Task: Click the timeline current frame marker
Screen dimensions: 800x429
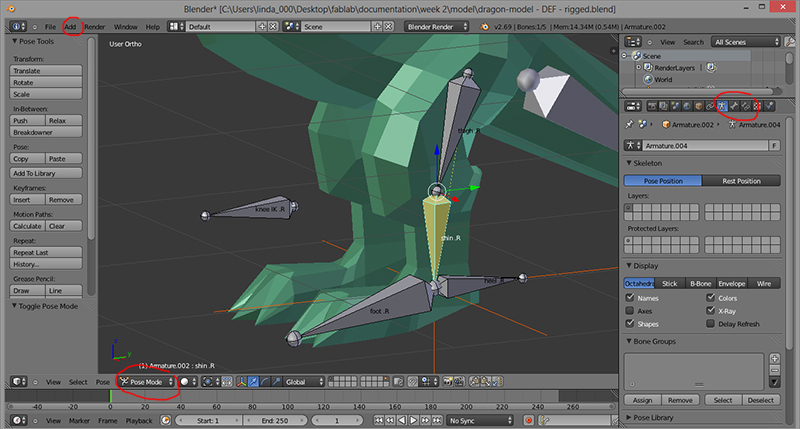Action: 111,395
